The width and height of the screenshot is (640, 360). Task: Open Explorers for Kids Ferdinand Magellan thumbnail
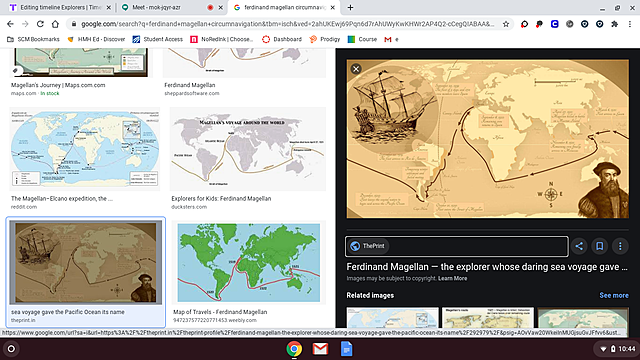pyautogui.click(x=248, y=149)
